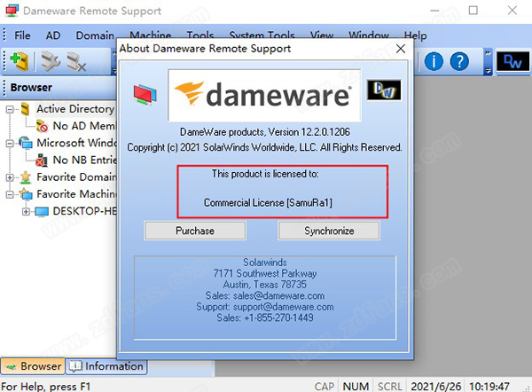
Task: Select the DESKTOP-HE machine entry
Action: (84, 211)
